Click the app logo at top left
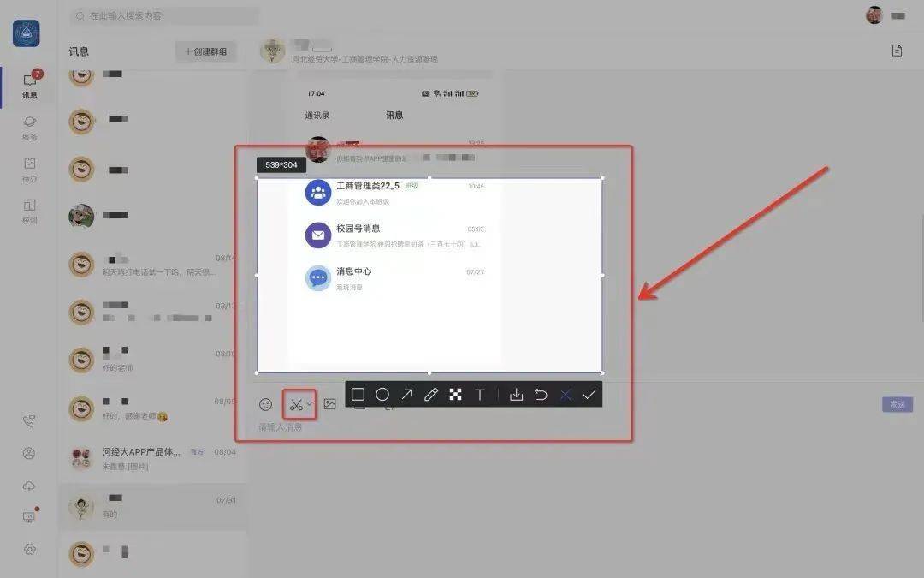924x578 pixels. 27,33
